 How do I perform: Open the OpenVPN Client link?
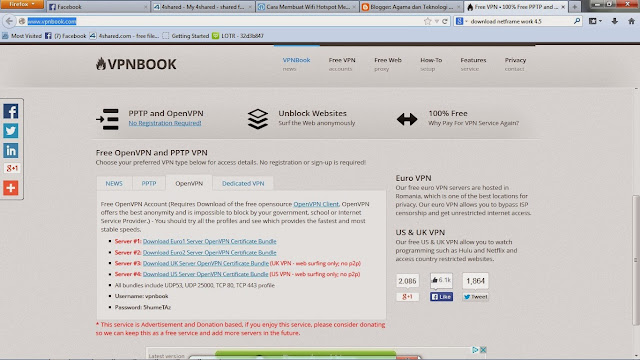pos(316,204)
